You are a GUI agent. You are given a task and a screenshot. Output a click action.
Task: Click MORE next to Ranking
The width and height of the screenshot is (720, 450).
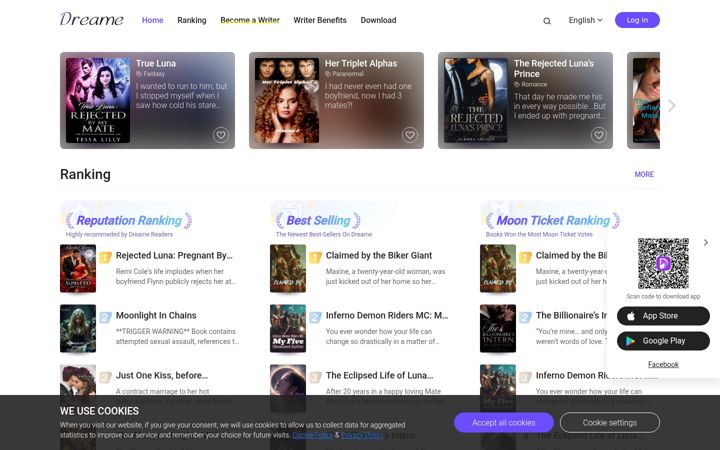click(644, 174)
